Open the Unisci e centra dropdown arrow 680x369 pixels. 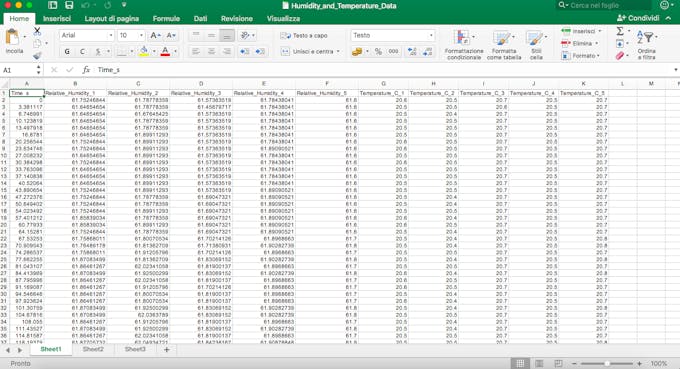[338, 52]
